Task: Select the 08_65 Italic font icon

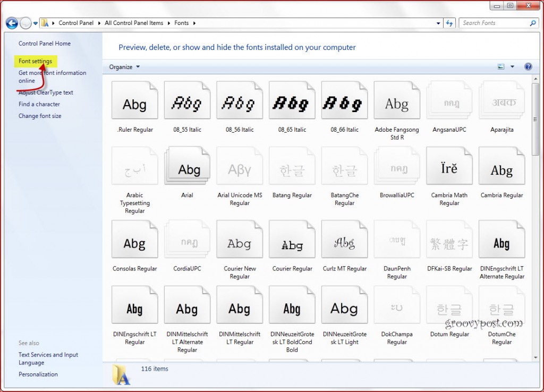Action: pos(292,104)
